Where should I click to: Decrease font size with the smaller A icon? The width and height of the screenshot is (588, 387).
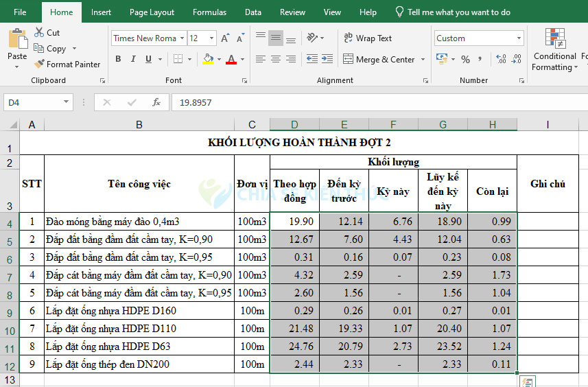(x=240, y=38)
